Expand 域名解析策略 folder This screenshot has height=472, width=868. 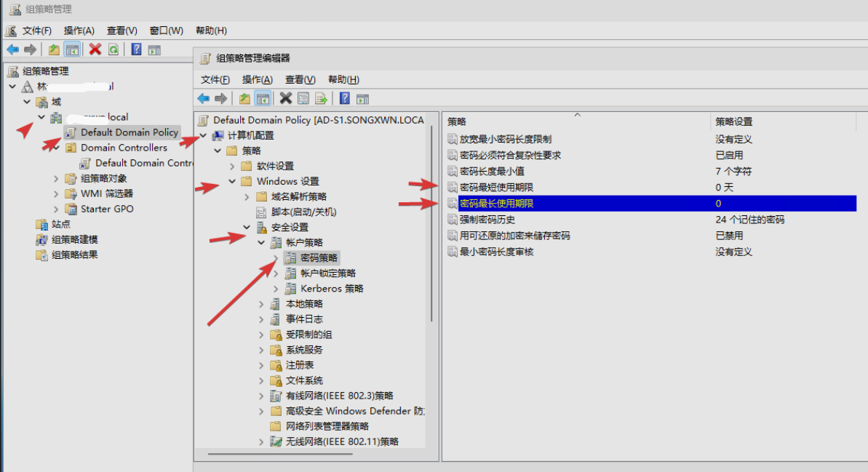click(247, 197)
